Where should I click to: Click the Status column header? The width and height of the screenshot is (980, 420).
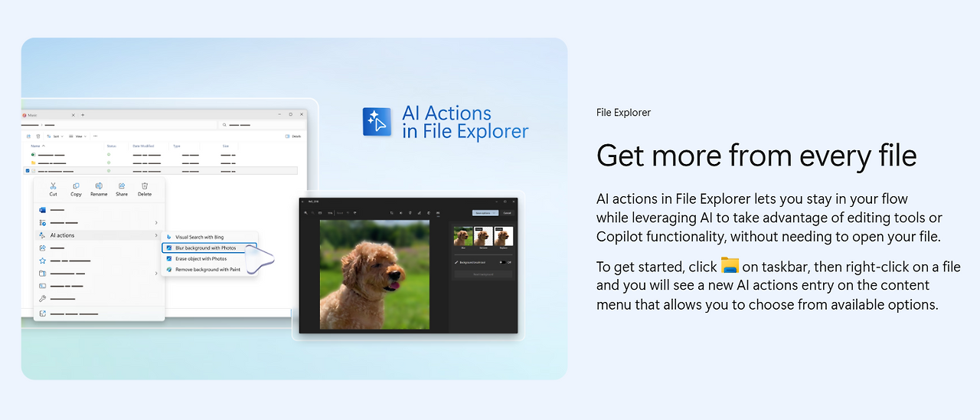[x=112, y=146]
